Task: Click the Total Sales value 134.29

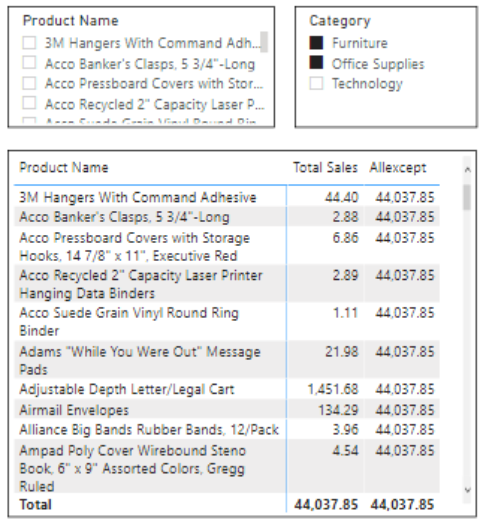Action: (338, 410)
